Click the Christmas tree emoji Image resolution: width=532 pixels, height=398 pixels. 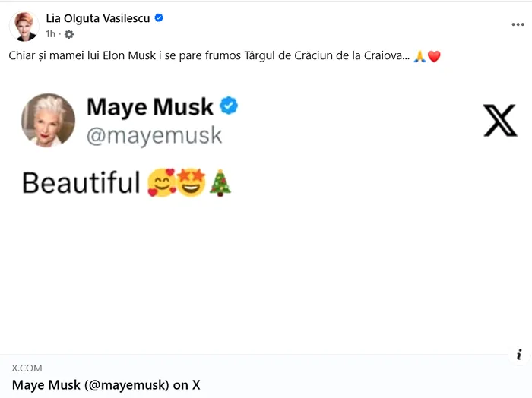pos(220,183)
